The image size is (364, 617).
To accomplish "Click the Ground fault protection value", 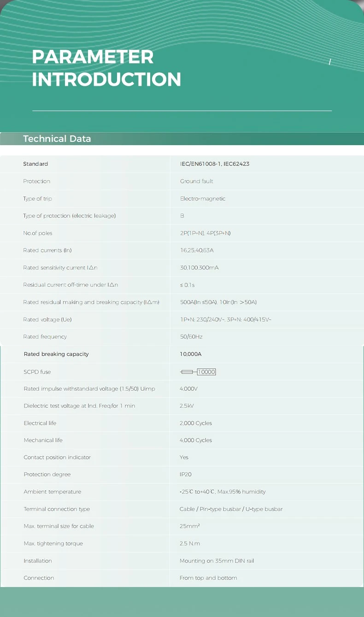I will coord(197,181).
